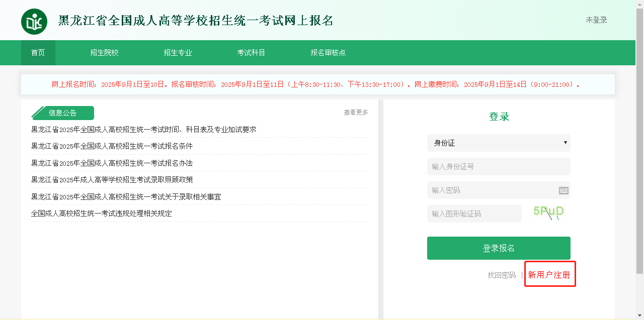Image resolution: width=644 pixels, height=320 pixels.
Task: Open the virtual keyboard icon in password field
Action: coord(563,190)
